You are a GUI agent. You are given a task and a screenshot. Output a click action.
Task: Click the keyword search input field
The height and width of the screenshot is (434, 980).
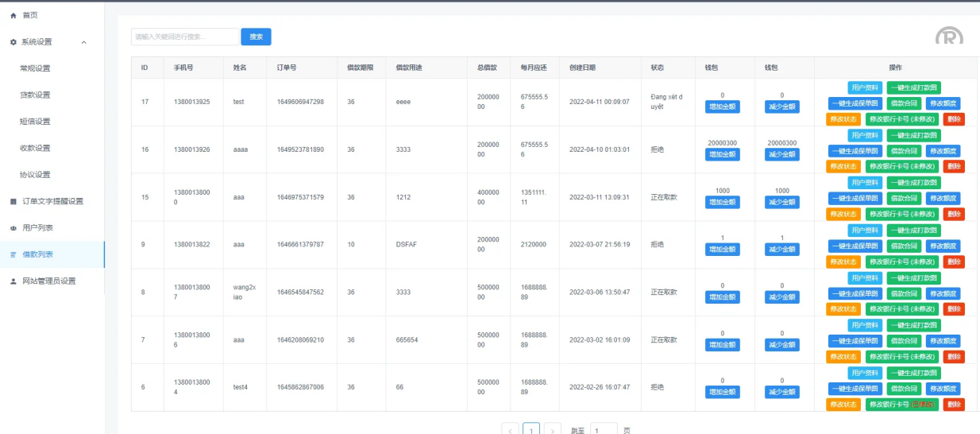point(184,37)
